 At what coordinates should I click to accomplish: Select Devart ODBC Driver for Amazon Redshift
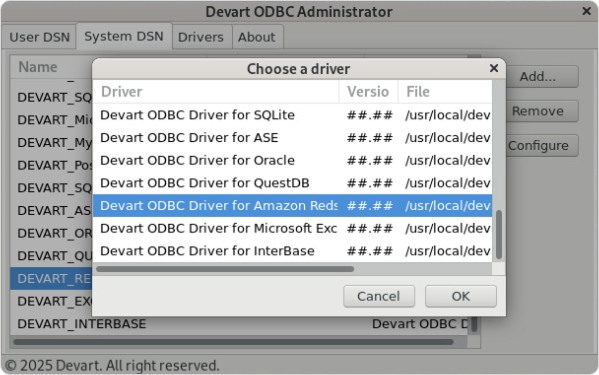(x=292, y=205)
